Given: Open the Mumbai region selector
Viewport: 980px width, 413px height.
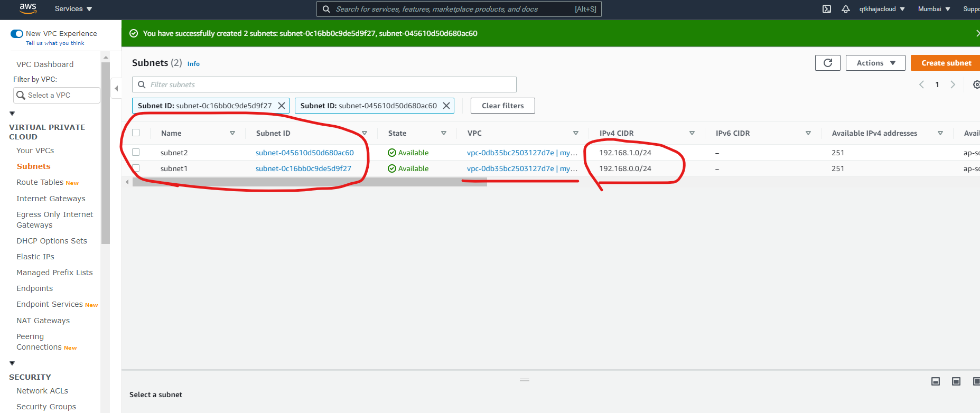Looking at the screenshot, I should click(x=934, y=9).
